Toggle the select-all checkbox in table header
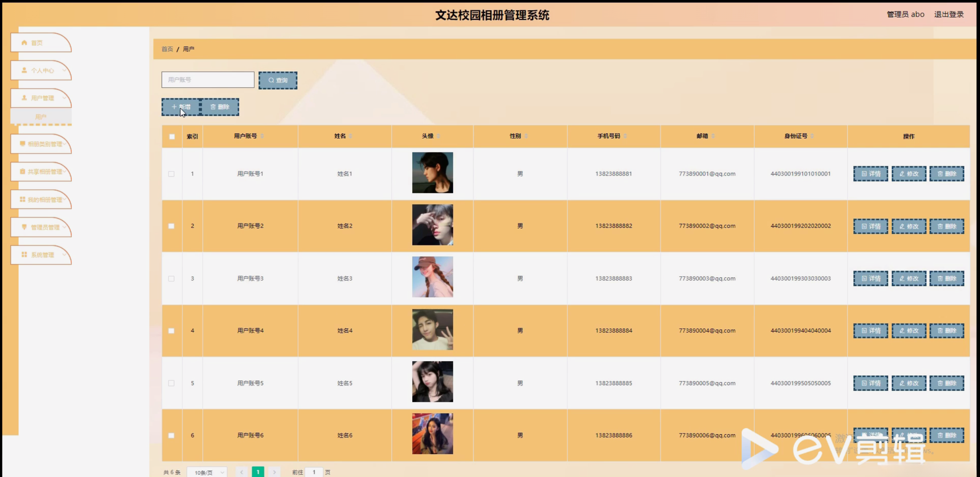The width and height of the screenshot is (980, 477). click(172, 137)
